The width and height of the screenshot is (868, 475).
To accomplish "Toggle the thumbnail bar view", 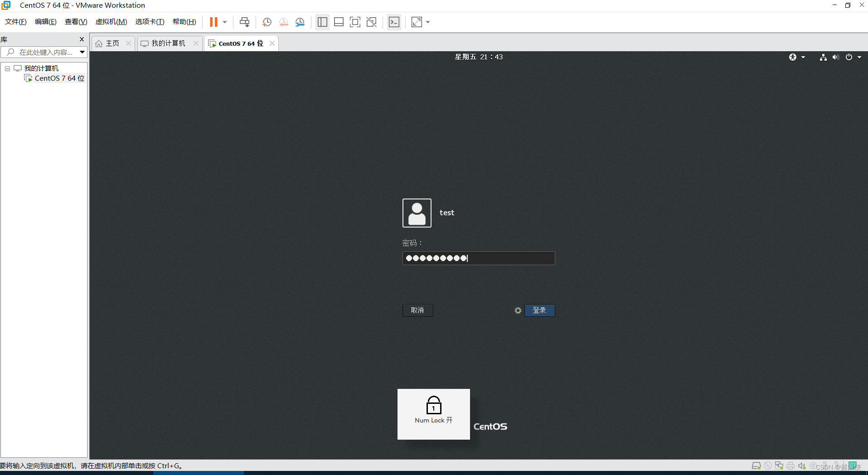I will click(x=339, y=22).
